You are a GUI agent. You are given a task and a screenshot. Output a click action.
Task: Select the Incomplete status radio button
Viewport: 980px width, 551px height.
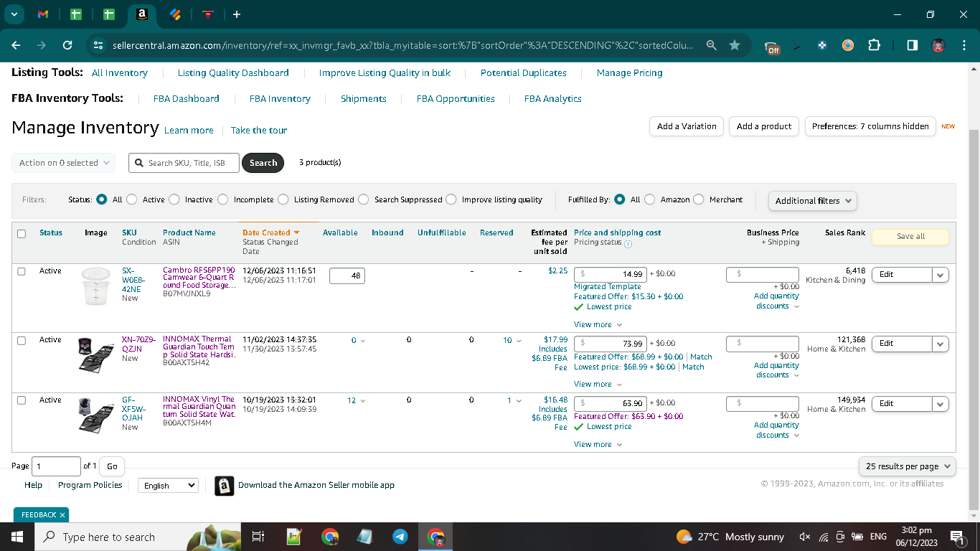[223, 199]
